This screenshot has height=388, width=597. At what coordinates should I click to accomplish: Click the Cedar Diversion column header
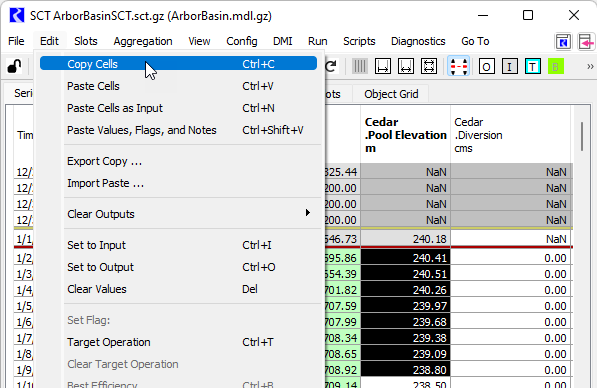511,135
